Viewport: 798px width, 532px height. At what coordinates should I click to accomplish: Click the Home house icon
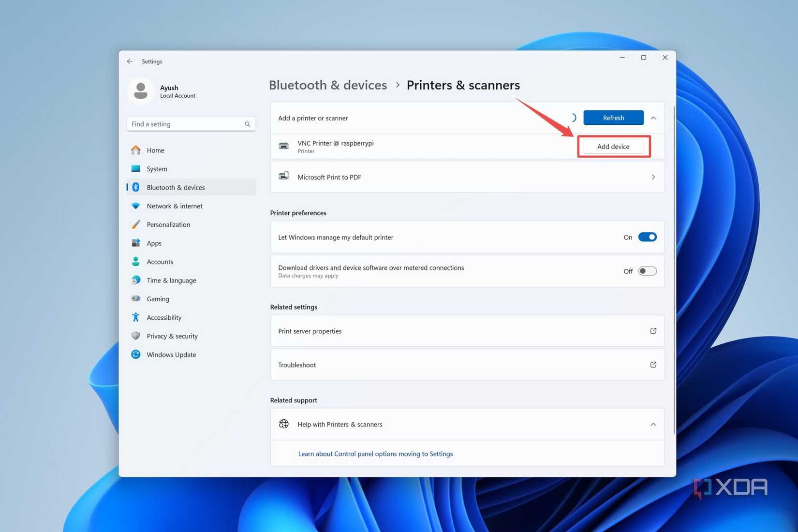pos(136,150)
